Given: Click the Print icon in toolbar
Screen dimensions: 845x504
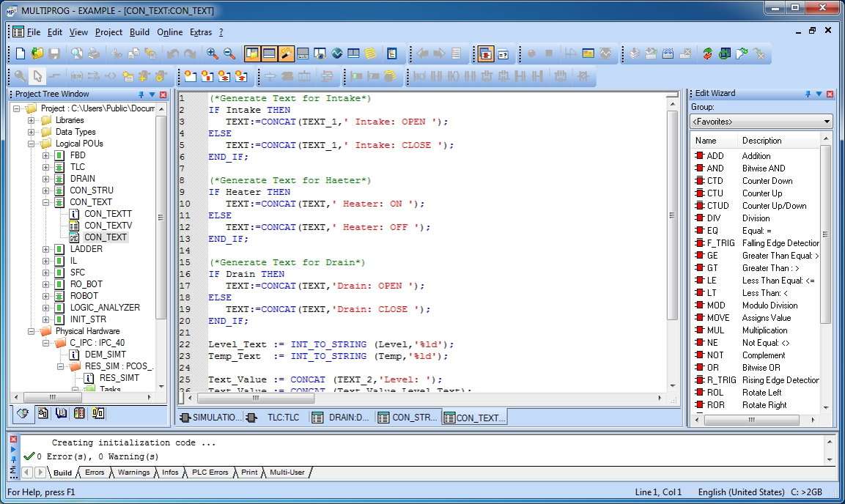Looking at the screenshot, I should pos(94,53).
